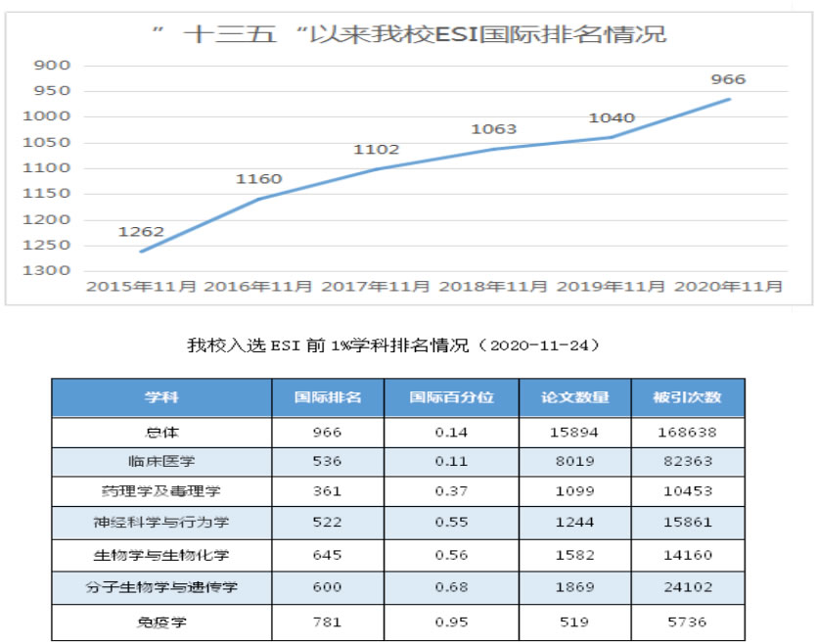This screenshot has width=818, height=644.
Task: Click the rank cell 645 for 生物学与生物化学
Action: (328, 555)
